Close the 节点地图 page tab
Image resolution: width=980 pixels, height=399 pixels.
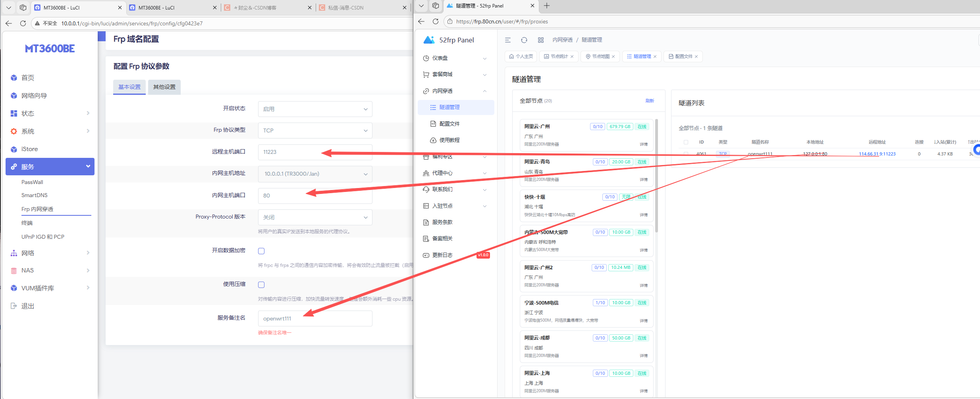[x=613, y=56]
